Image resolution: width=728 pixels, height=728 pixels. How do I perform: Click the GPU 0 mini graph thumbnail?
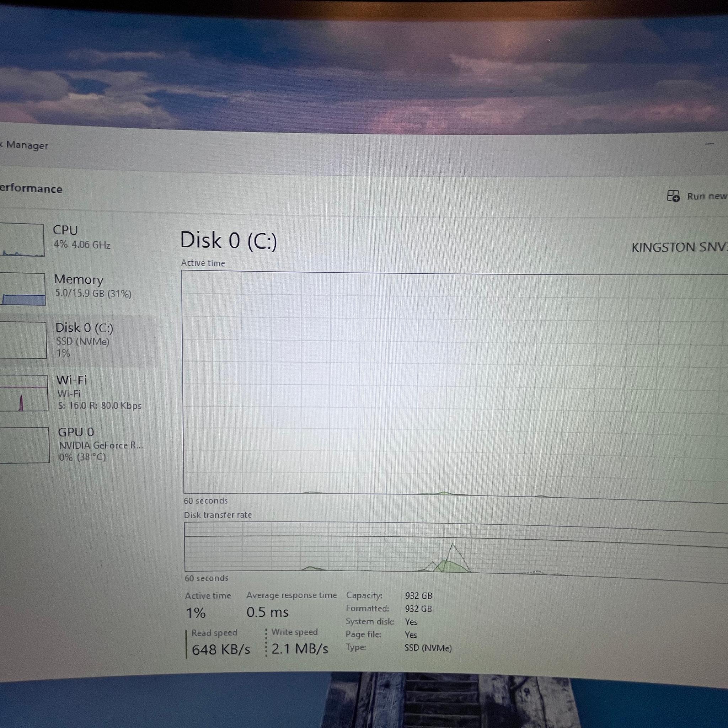(x=25, y=445)
